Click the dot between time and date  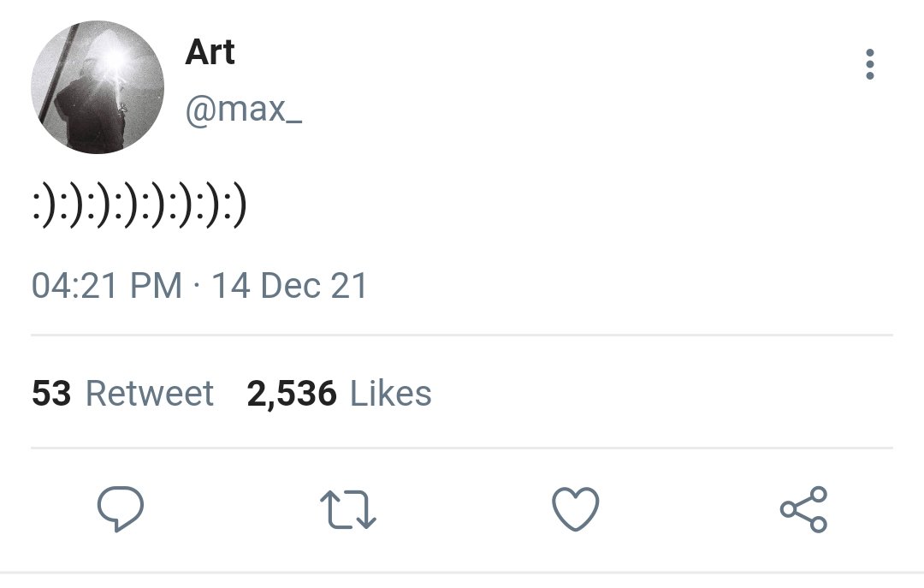[197, 286]
